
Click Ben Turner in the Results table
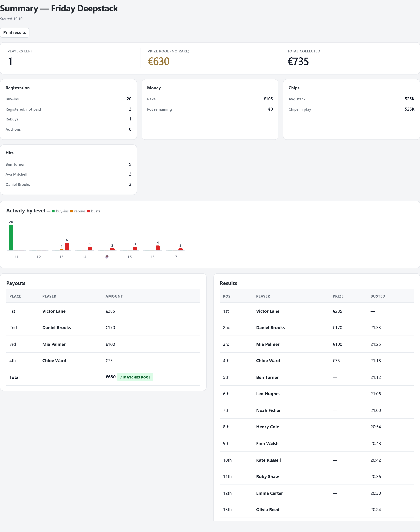[267, 377]
